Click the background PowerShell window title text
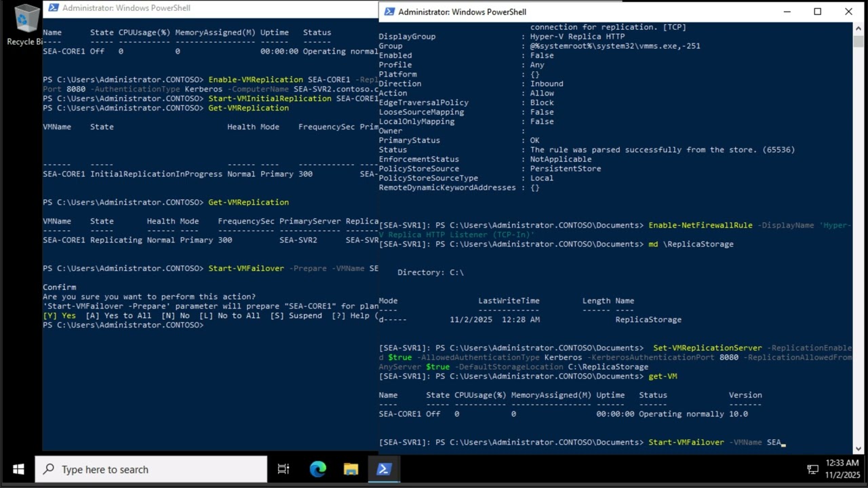868x488 pixels. pos(126,8)
